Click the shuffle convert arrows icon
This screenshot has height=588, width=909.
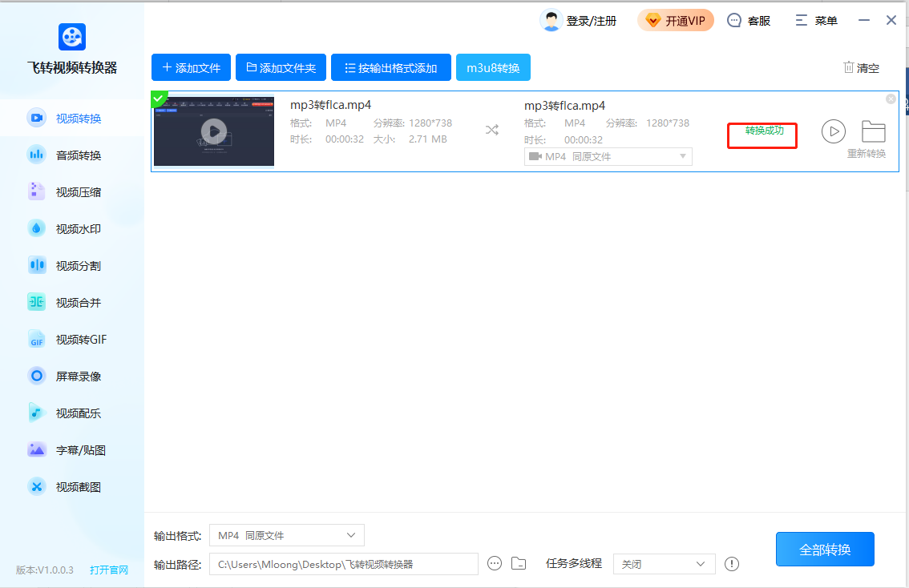[x=492, y=131]
